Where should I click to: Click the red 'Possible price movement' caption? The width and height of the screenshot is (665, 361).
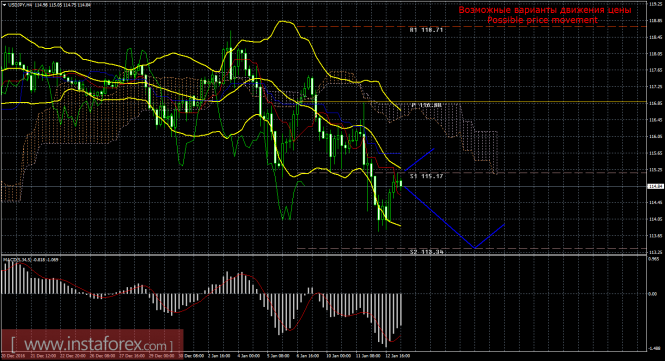point(542,20)
